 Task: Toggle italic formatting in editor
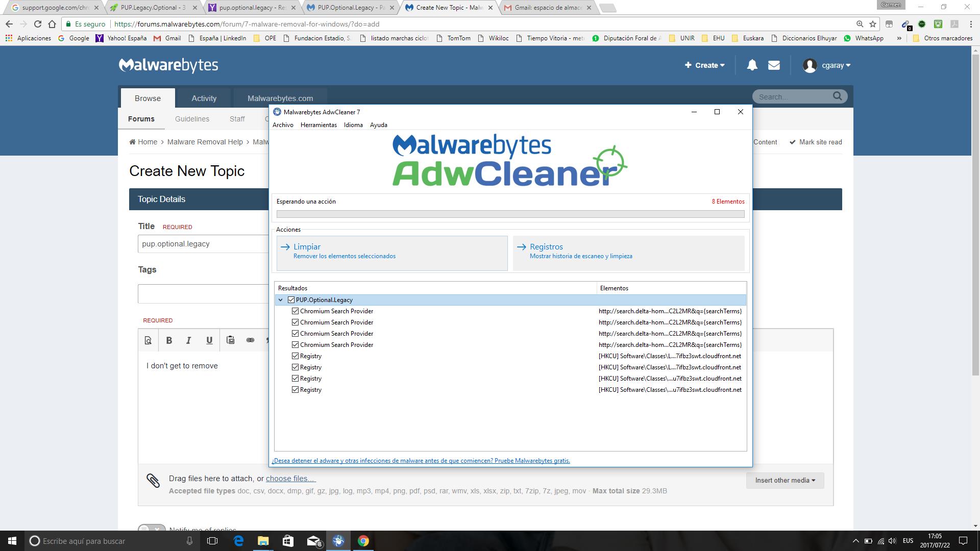pos(188,340)
